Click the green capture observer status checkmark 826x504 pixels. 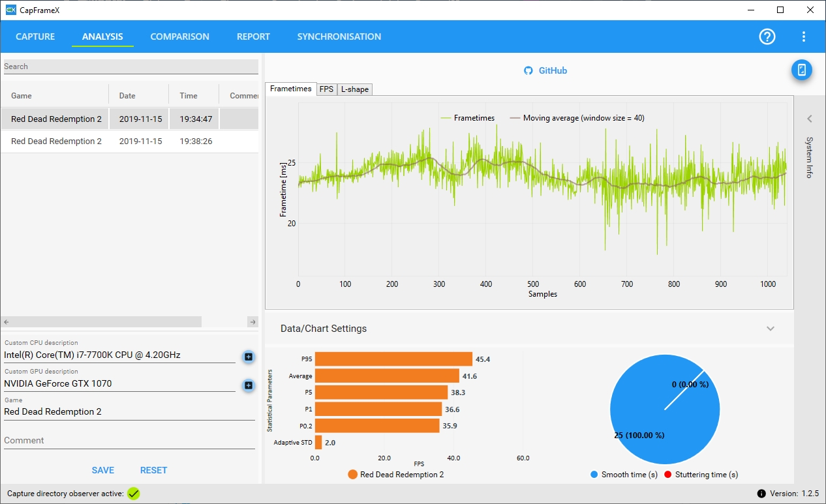tap(134, 494)
